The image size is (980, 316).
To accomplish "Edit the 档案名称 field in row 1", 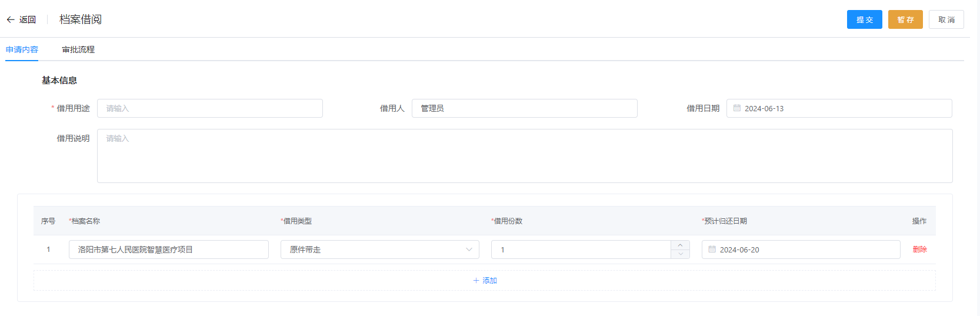I will (x=168, y=250).
